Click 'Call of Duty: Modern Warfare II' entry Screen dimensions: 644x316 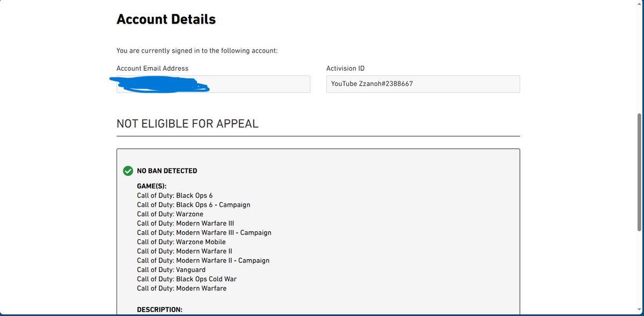[184, 251]
